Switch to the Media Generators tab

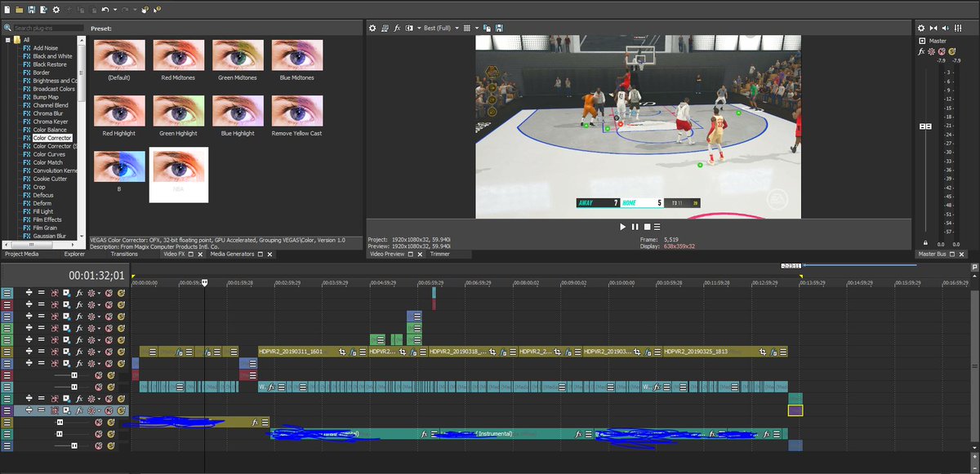click(x=232, y=254)
